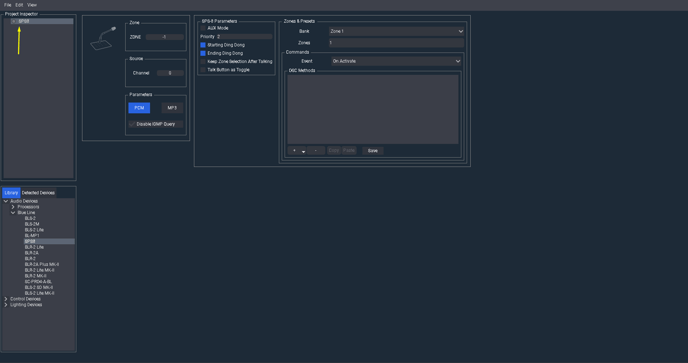Open the Event dropdown showing On Activate
The height and width of the screenshot is (363, 688).
coord(397,61)
